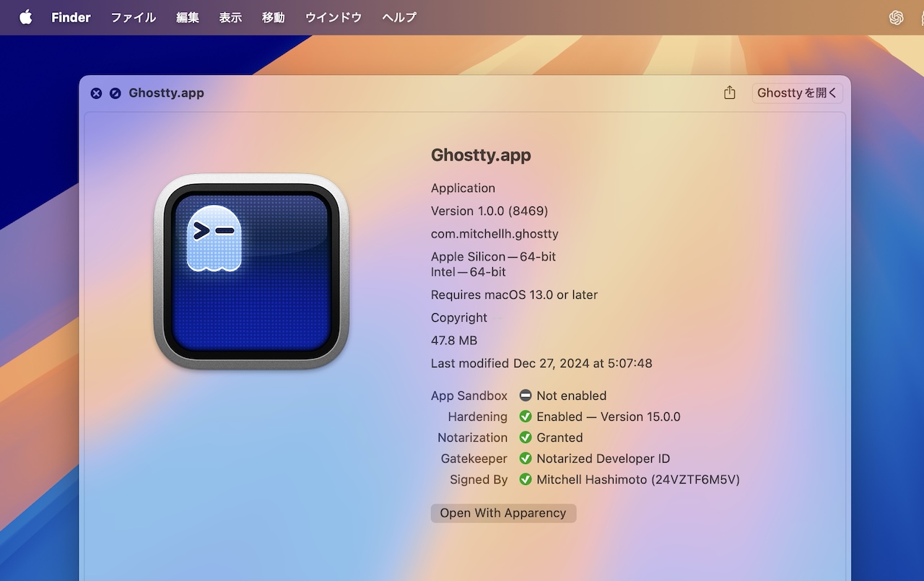Open the 編集 menu
This screenshot has height=581, width=924.
pos(188,17)
